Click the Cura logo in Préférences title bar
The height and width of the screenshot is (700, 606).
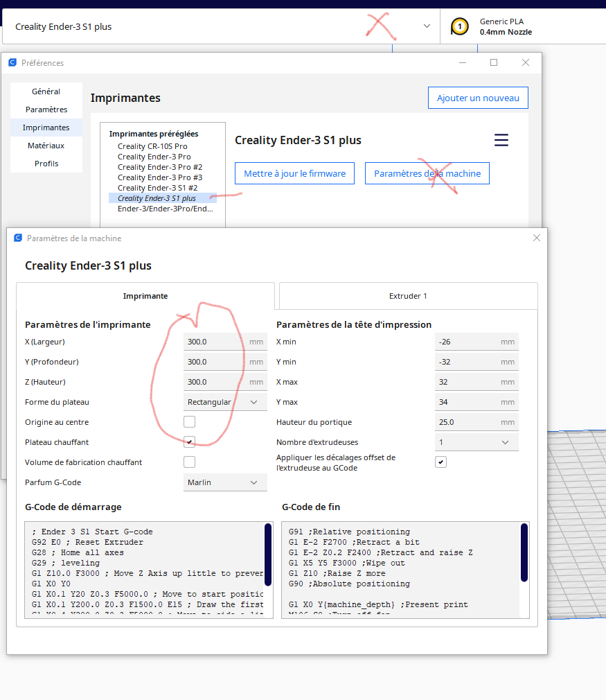(12, 62)
